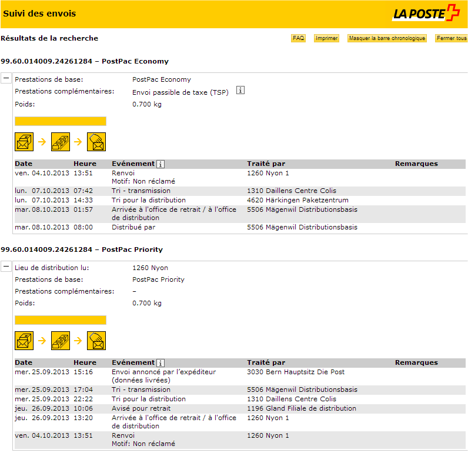Click Masquer la barre chronologique

(387, 38)
